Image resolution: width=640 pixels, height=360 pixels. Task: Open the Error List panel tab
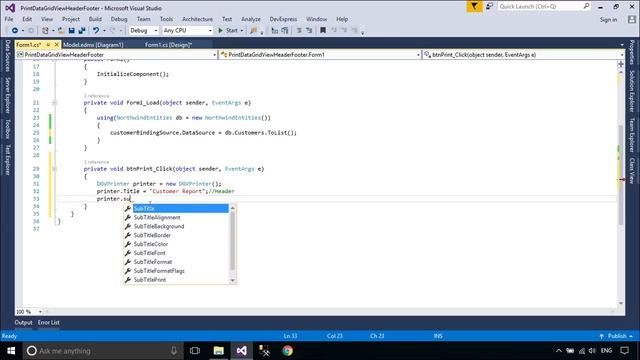[49, 322]
